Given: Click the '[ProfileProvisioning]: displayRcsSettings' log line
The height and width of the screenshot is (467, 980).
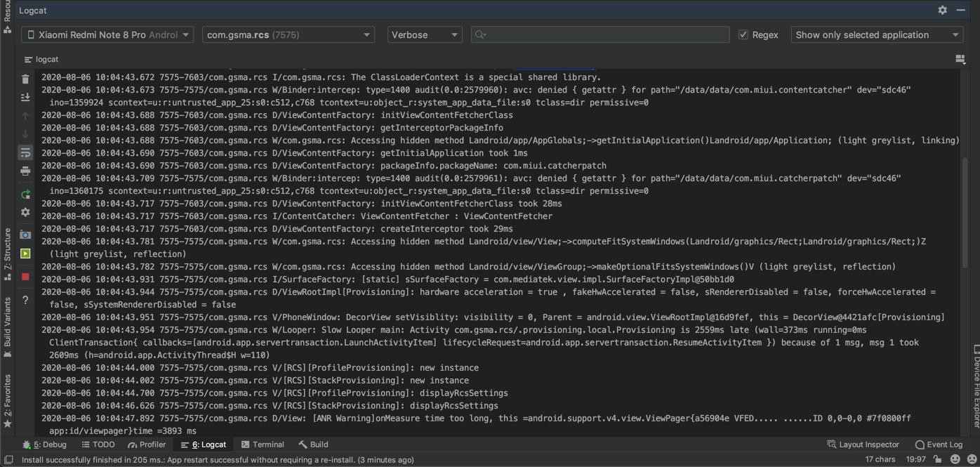Looking at the screenshot, I should (x=274, y=393).
